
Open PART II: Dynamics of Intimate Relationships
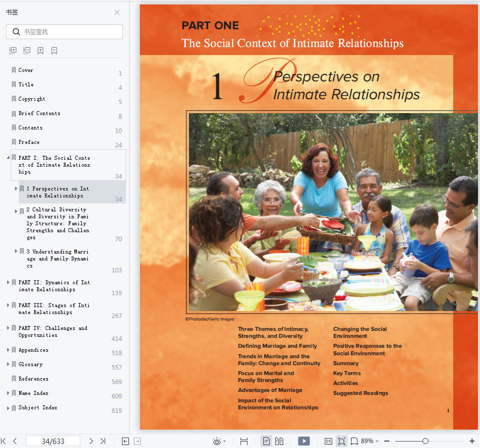[54, 286]
